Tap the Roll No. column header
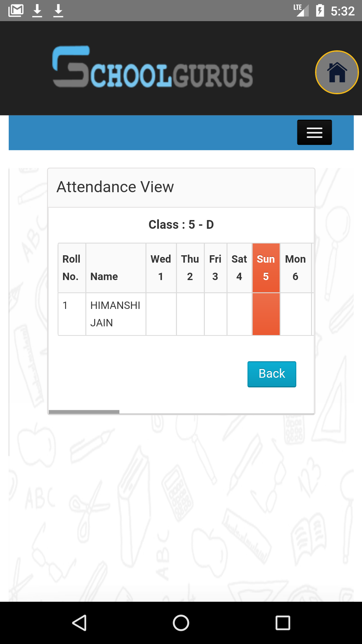 click(x=71, y=268)
